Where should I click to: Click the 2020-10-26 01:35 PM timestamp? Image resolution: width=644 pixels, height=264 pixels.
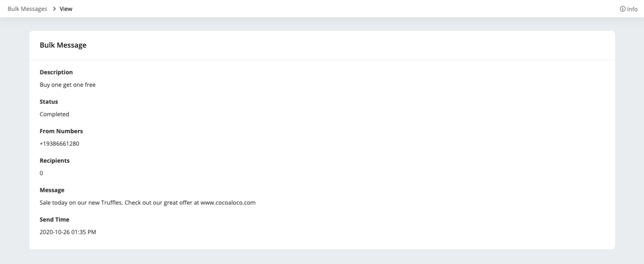point(68,232)
